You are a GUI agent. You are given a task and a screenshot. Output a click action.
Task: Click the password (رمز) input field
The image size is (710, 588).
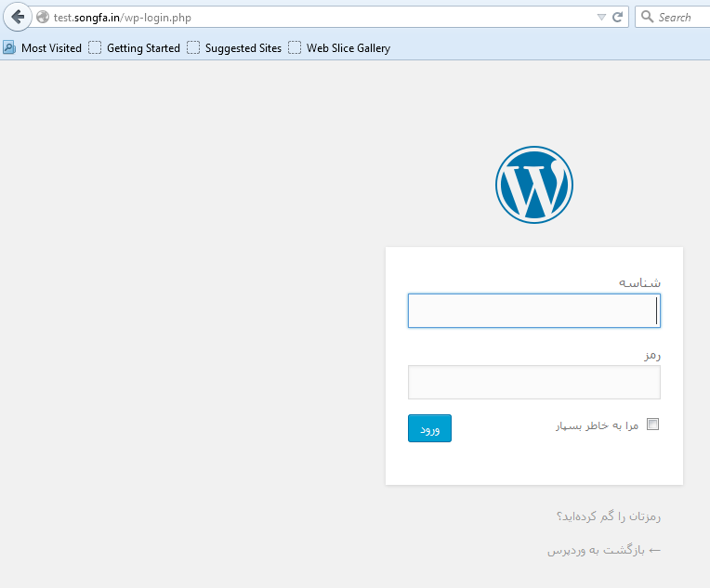[533, 382]
